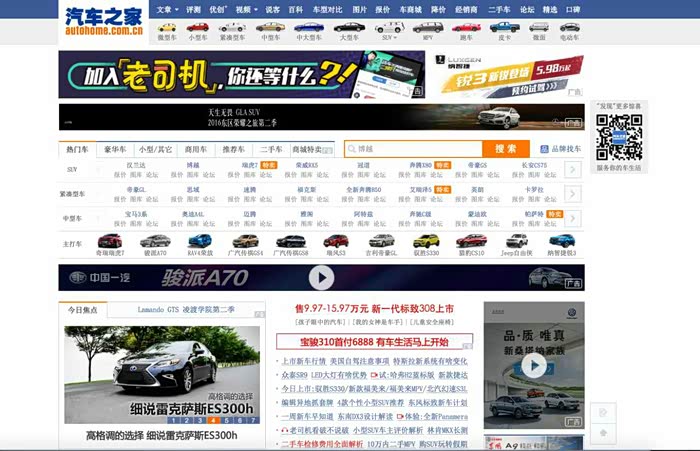Click the 品牌找车 brand search icon

coord(559,149)
